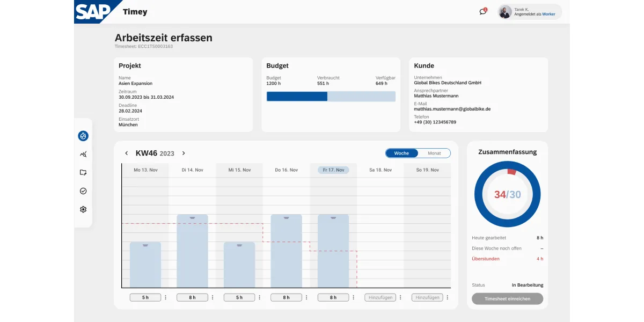This screenshot has height=322, width=644.
Task: Open the three-dot menu for Friday's 8 h entry
Action: pyautogui.click(x=353, y=297)
